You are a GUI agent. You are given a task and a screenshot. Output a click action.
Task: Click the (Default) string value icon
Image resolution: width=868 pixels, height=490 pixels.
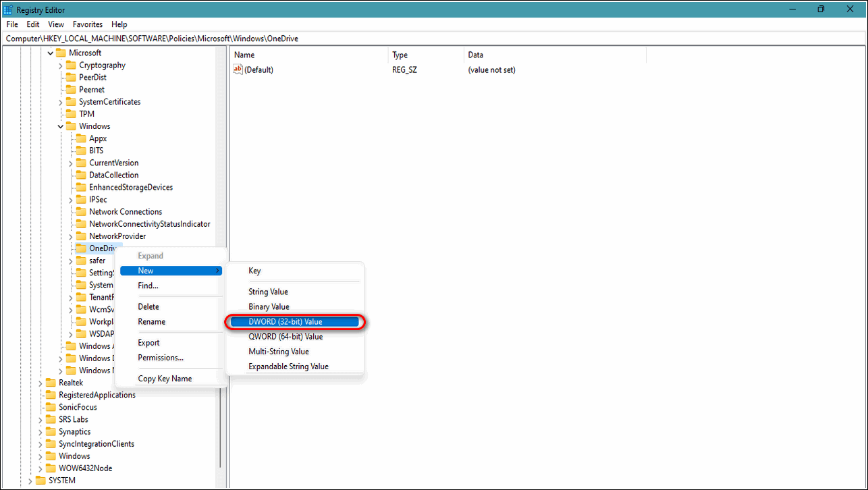238,70
